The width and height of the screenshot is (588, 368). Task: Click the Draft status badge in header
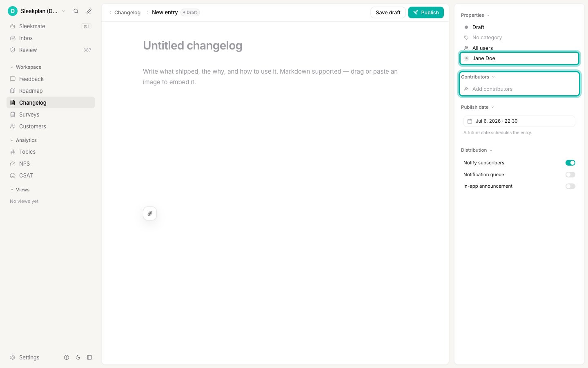click(x=190, y=13)
